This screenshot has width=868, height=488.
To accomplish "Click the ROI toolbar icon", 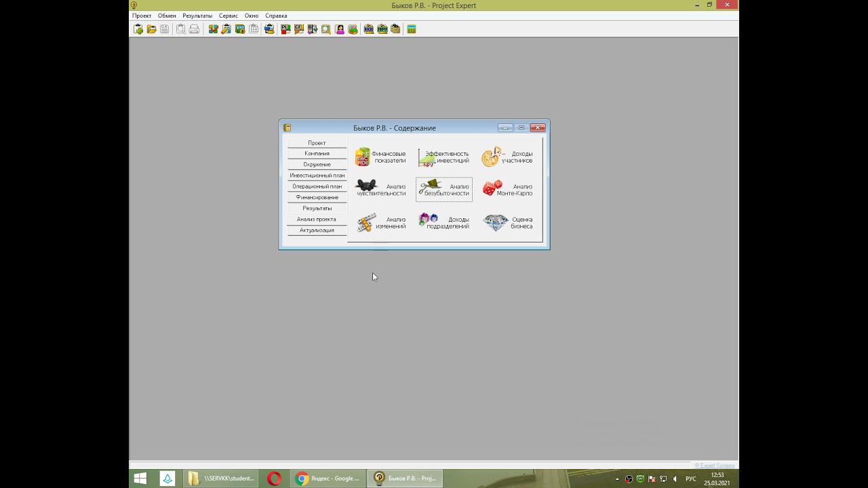I will pyautogui.click(x=369, y=29).
